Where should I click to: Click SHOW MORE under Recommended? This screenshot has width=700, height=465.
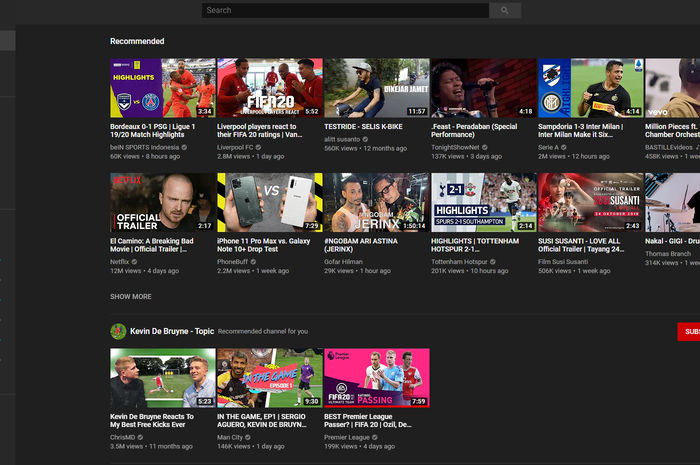[131, 296]
